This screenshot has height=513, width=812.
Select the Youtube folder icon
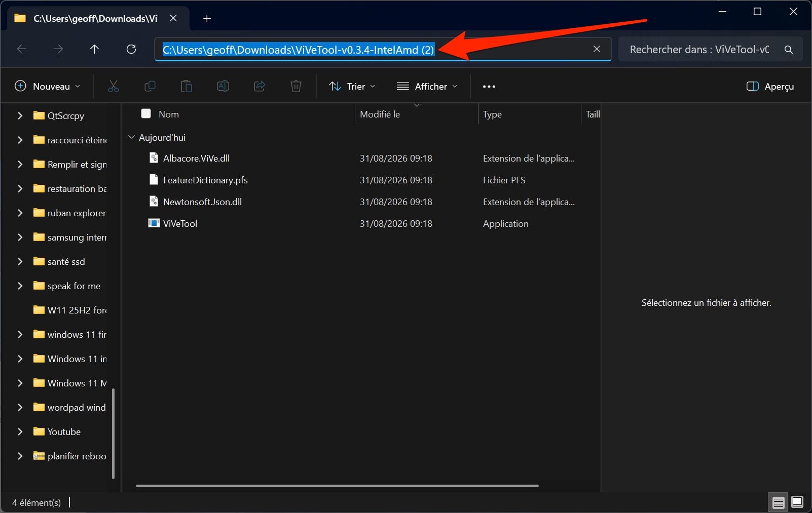tap(39, 431)
